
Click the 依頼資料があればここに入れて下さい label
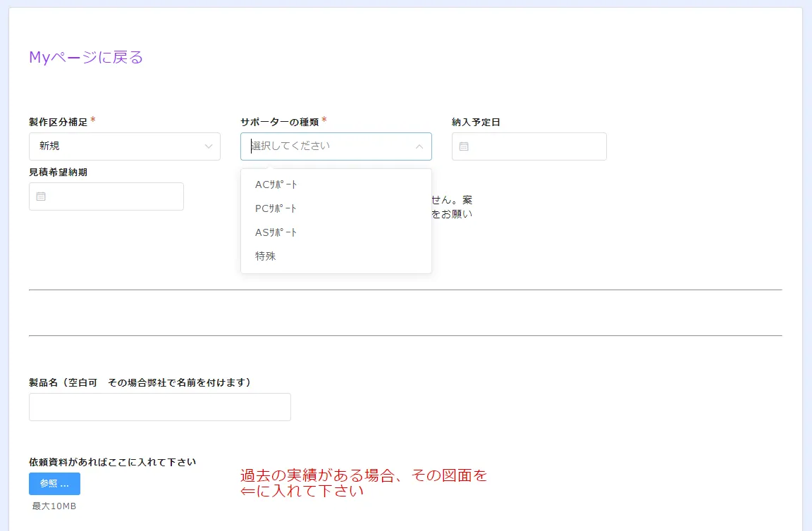pyautogui.click(x=112, y=462)
